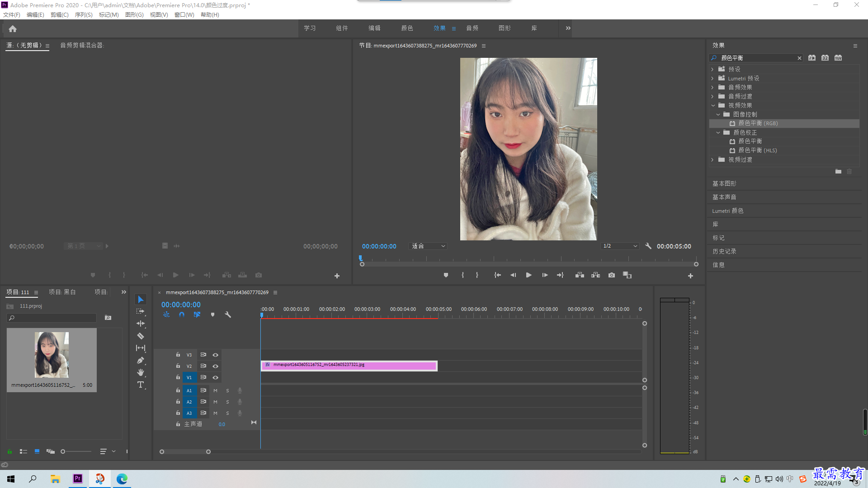Open program monitor settings wrench
The image size is (868, 488).
[648, 246]
